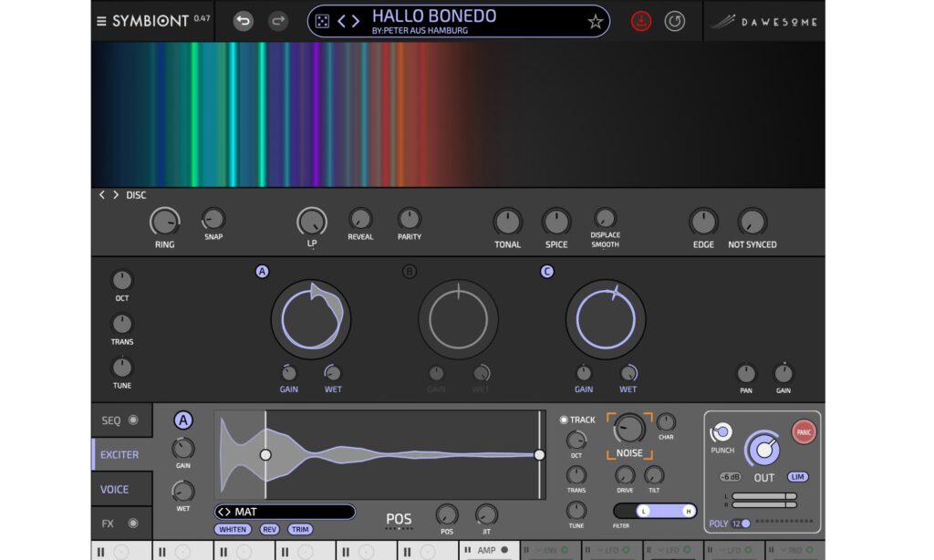Enable the TRACK radio option

click(x=564, y=420)
